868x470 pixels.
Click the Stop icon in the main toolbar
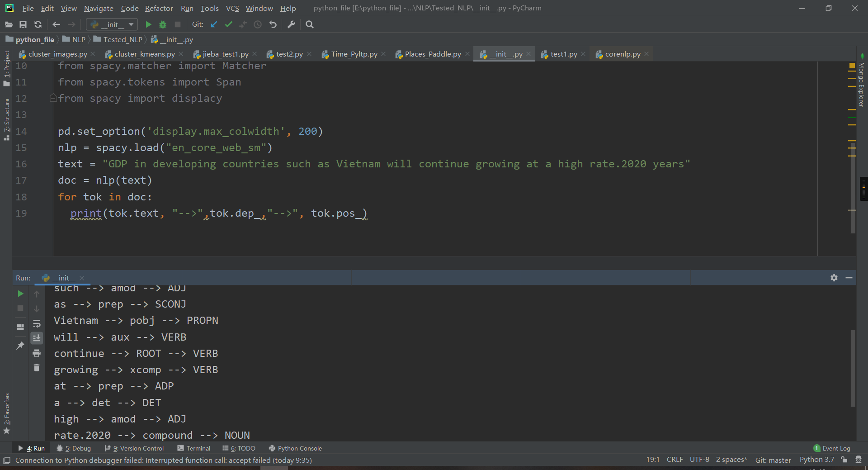[x=178, y=24]
